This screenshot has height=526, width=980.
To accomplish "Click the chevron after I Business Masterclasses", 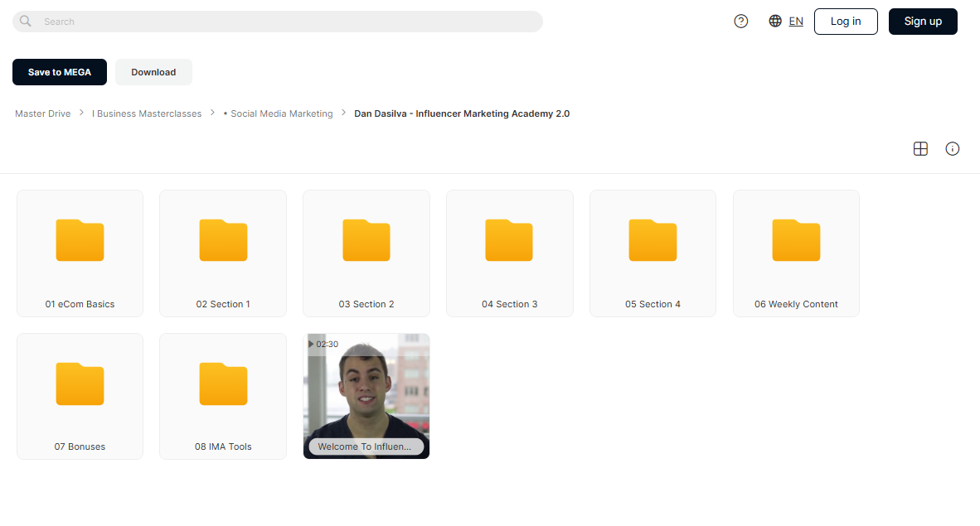I will click(x=212, y=113).
